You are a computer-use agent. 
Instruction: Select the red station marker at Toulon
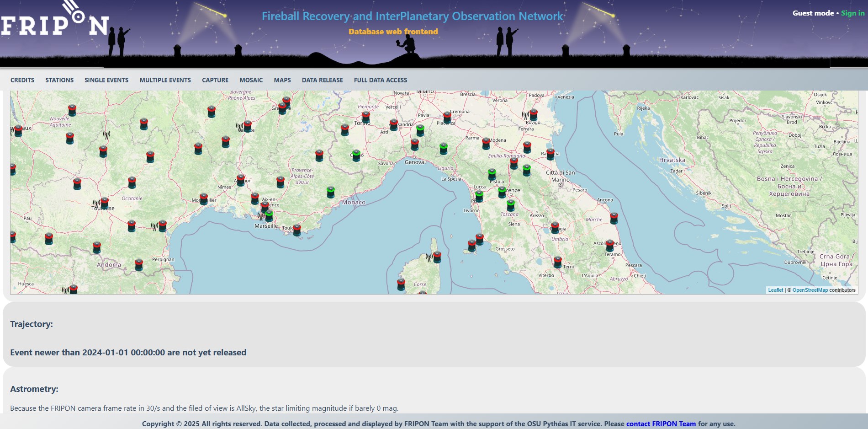pyautogui.click(x=297, y=230)
